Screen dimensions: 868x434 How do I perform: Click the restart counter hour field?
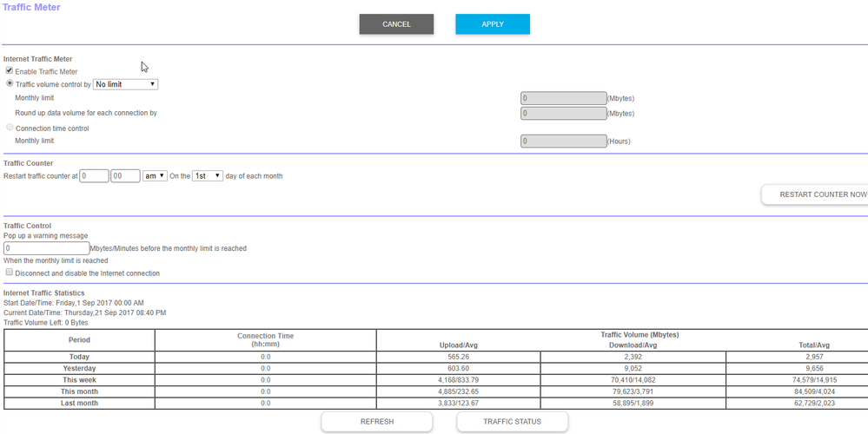[x=94, y=176]
